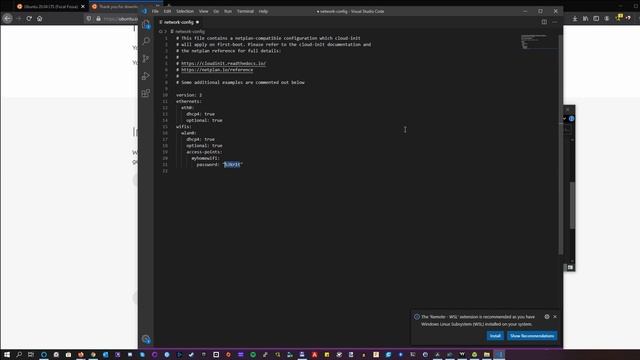Go back in the Firefox browser
The width and height of the screenshot is (640, 360).
pos(8,18)
